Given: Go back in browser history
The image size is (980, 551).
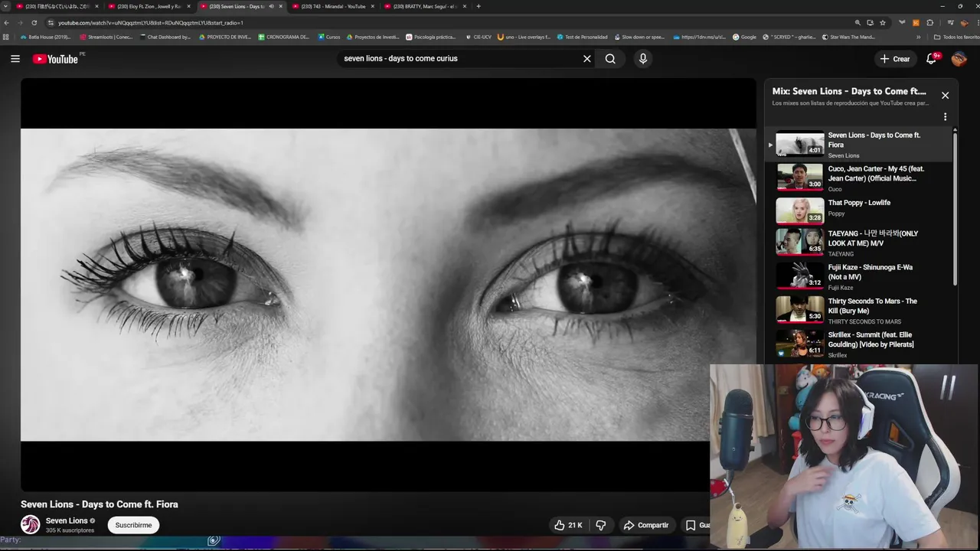Looking at the screenshot, I should [7, 23].
